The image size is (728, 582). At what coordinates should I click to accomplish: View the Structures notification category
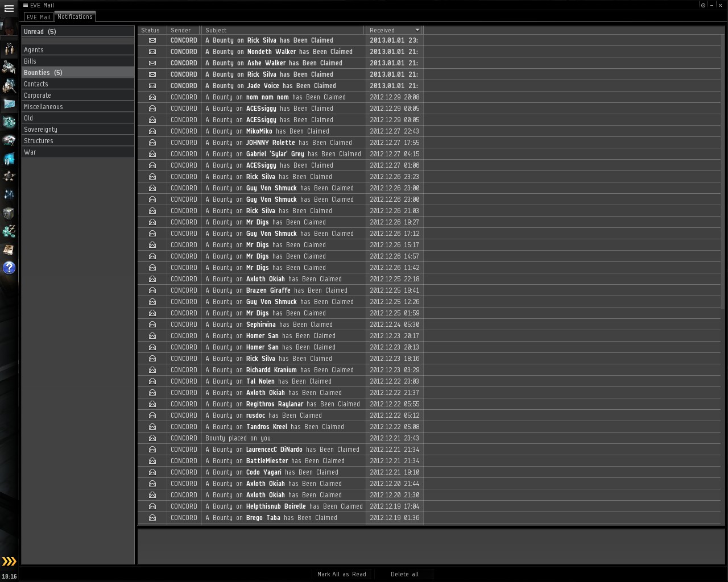coord(78,141)
